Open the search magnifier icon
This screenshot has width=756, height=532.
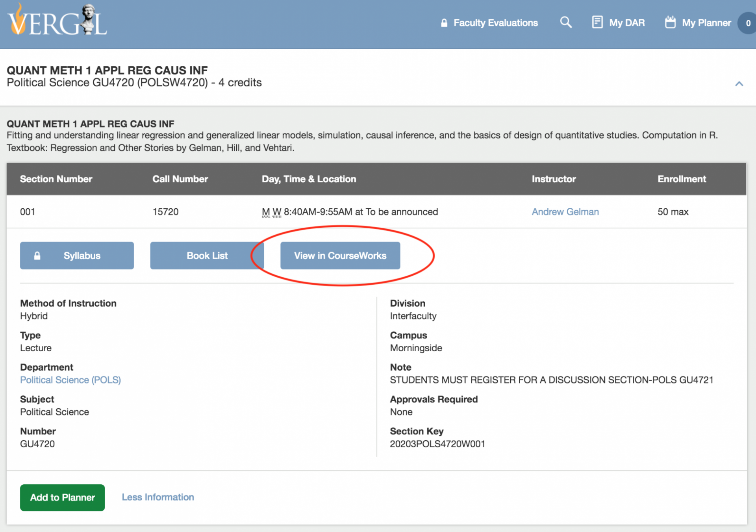[x=565, y=22]
